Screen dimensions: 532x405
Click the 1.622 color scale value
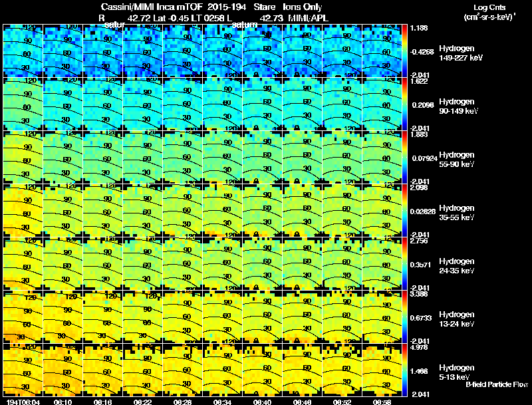[x=419, y=81]
